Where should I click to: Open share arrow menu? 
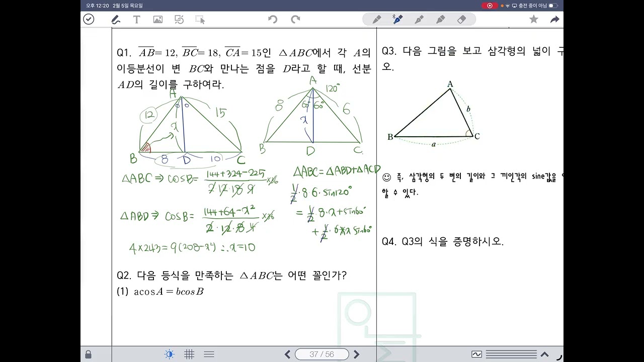click(x=555, y=20)
